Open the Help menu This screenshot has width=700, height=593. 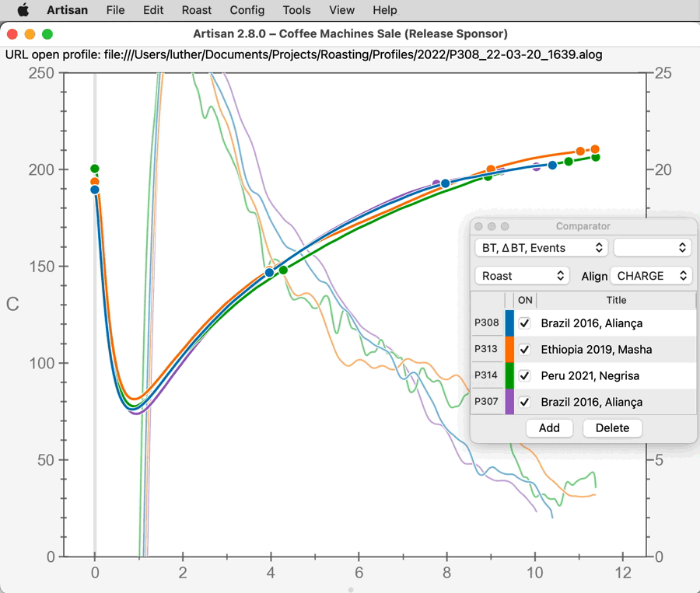point(385,10)
